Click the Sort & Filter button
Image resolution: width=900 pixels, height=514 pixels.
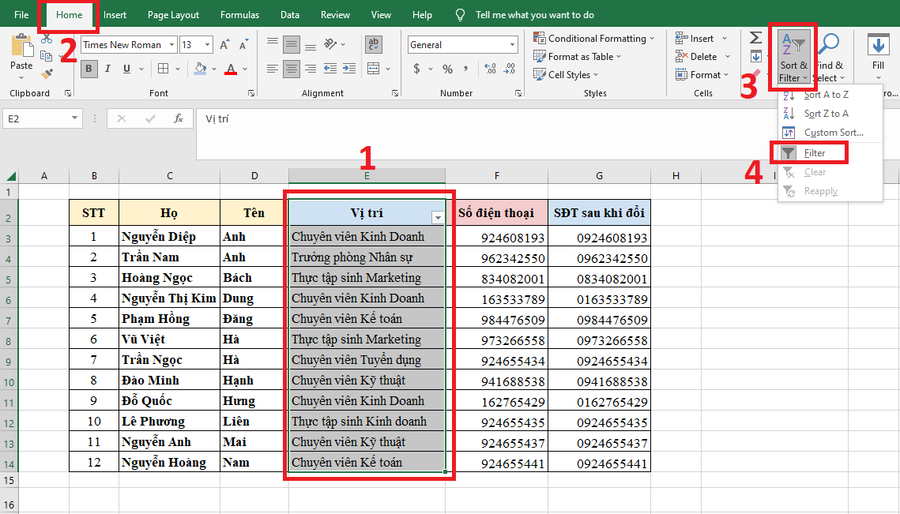click(794, 56)
